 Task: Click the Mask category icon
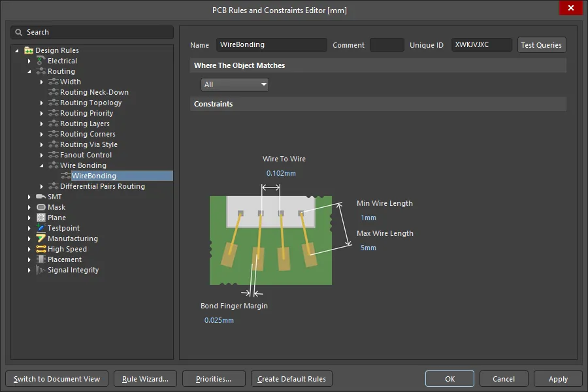coord(41,207)
